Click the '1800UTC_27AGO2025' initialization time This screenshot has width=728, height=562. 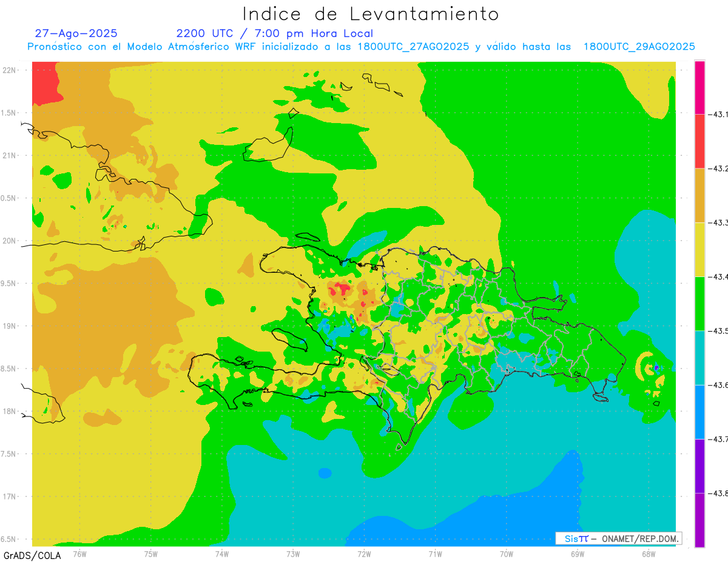pos(414,47)
